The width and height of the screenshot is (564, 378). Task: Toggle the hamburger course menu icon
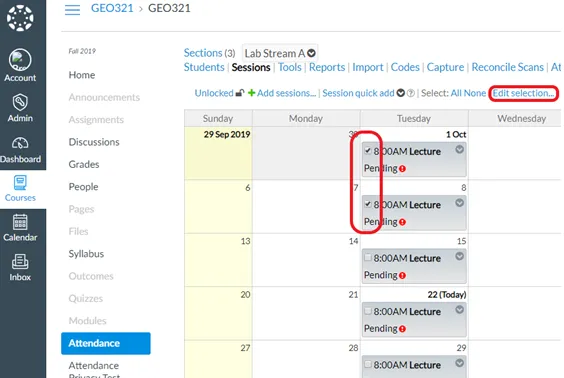[72, 9]
